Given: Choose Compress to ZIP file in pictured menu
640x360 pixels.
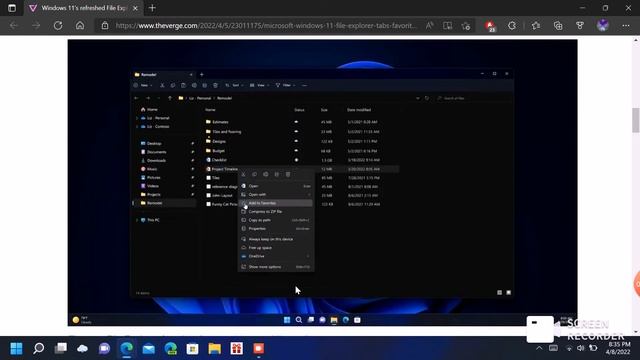Looking at the screenshot, I should pos(276,211).
